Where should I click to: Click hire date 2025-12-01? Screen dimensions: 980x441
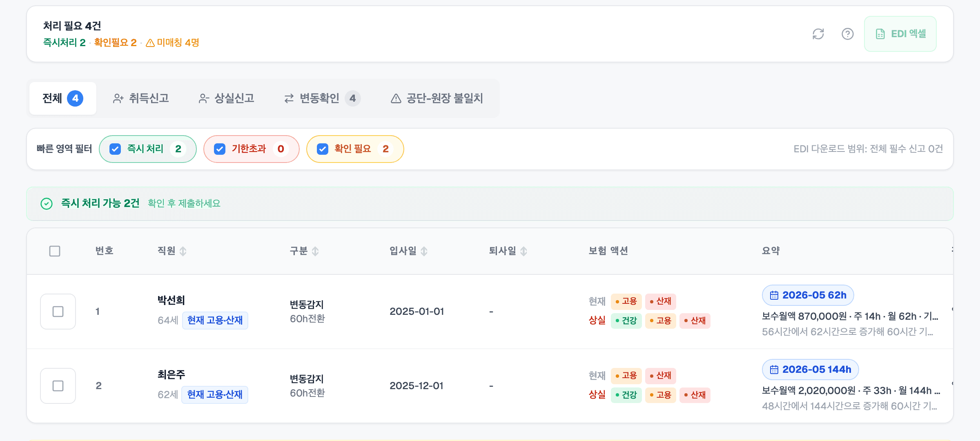click(416, 386)
